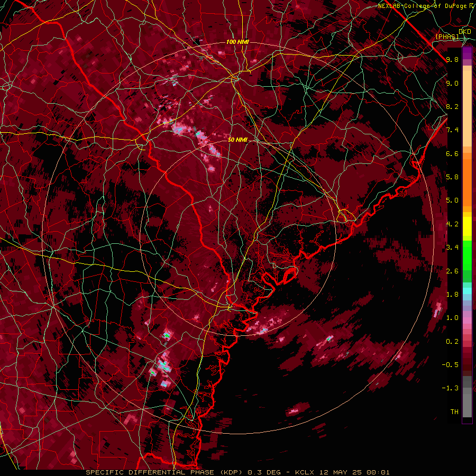Viewport: 476px width, 476px height.
Task: Select the -1.3 value on color scale
Action: pos(450,388)
